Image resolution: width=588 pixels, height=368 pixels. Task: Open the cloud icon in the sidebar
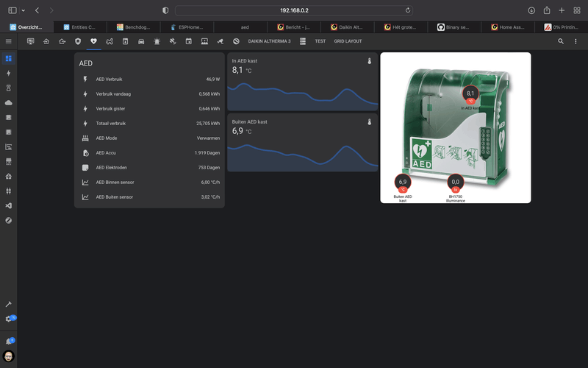(8, 102)
